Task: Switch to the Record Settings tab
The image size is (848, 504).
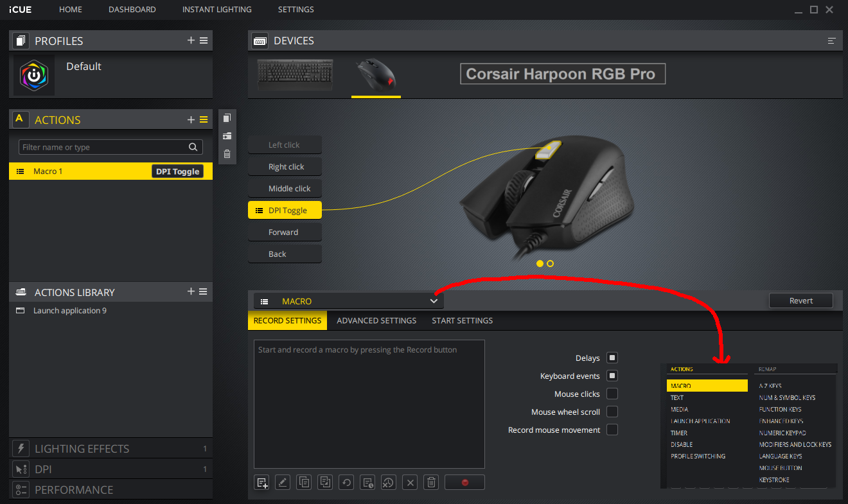Action: 288,320
